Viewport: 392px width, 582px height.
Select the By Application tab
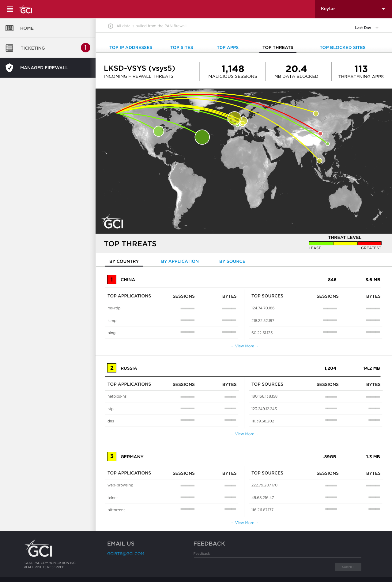180,261
